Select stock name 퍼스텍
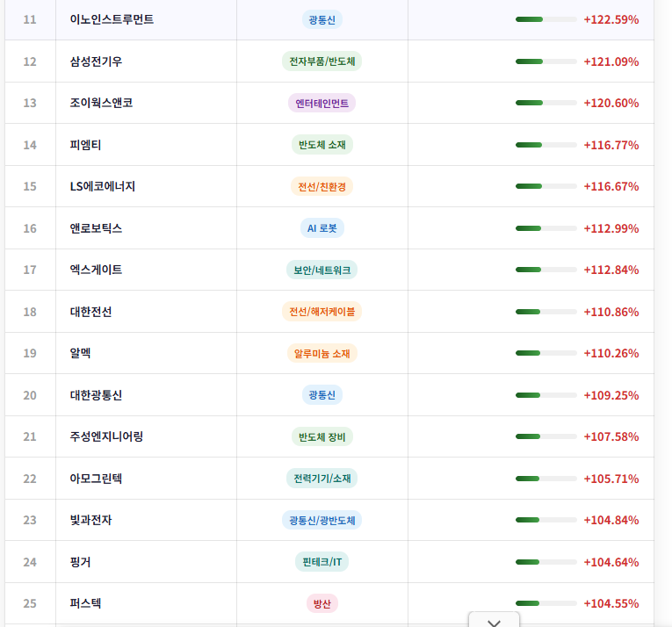This screenshot has width=672, height=627. point(85,603)
